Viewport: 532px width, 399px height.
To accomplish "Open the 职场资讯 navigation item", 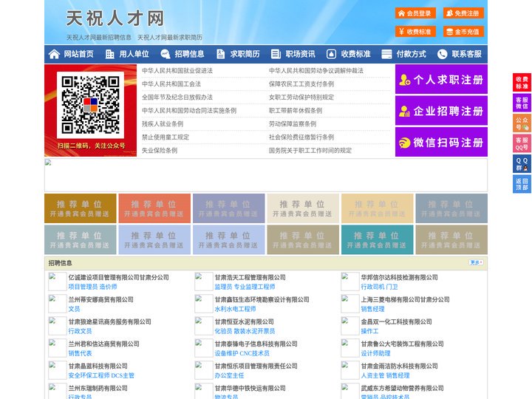I will (x=300, y=54).
